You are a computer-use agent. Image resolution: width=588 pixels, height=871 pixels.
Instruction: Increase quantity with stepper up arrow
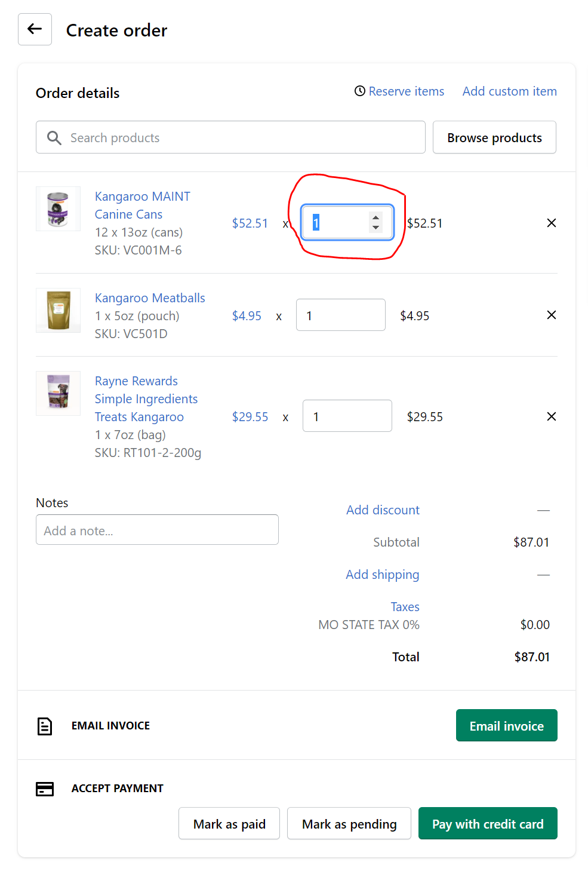point(375,217)
